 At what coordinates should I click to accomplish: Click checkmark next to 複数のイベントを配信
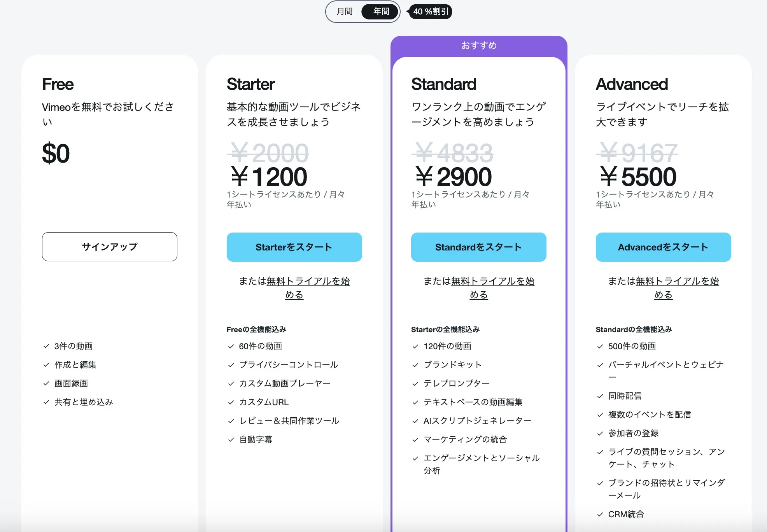(600, 415)
